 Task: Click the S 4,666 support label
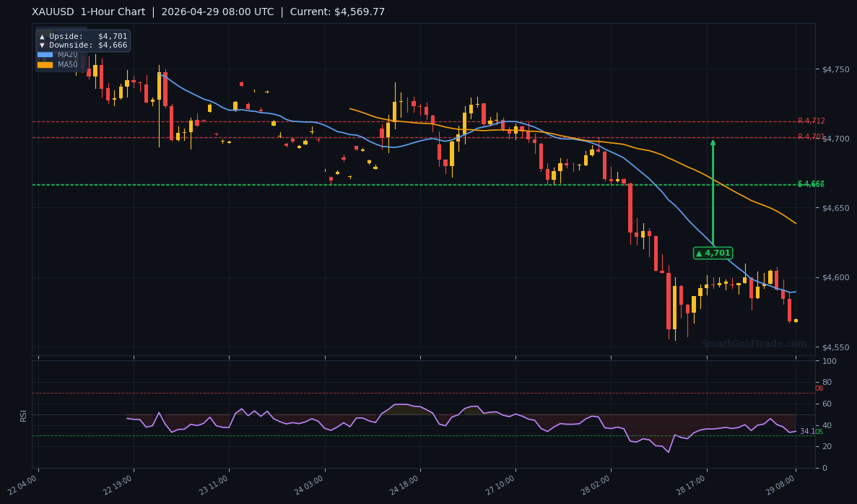click(812, 184)
